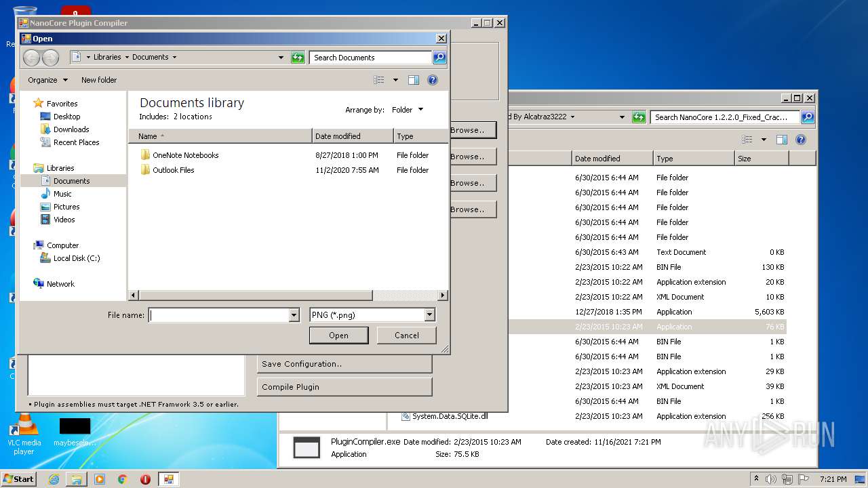868x488 pixels.
Task: Sort by the Name column header
Action: point(220,136)
